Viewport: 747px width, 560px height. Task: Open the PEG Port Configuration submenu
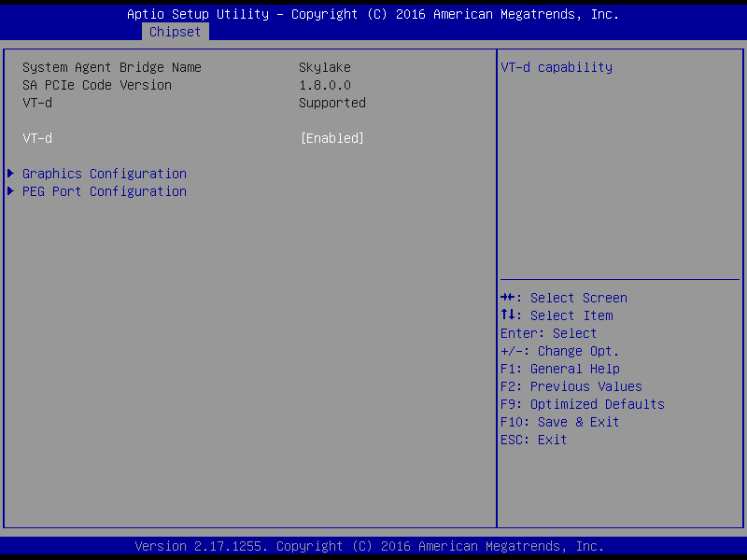click(x=105, y=191)
